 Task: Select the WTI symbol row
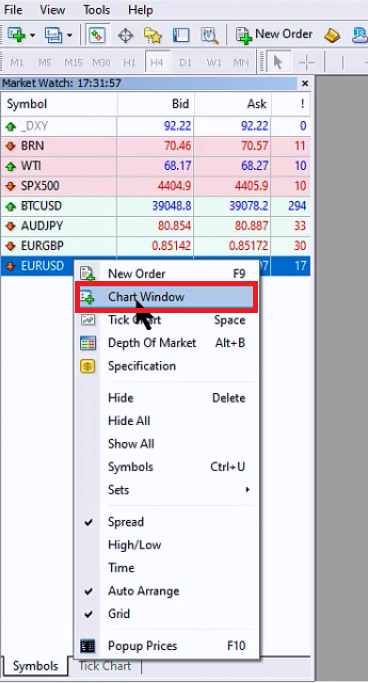coord(156,166)
